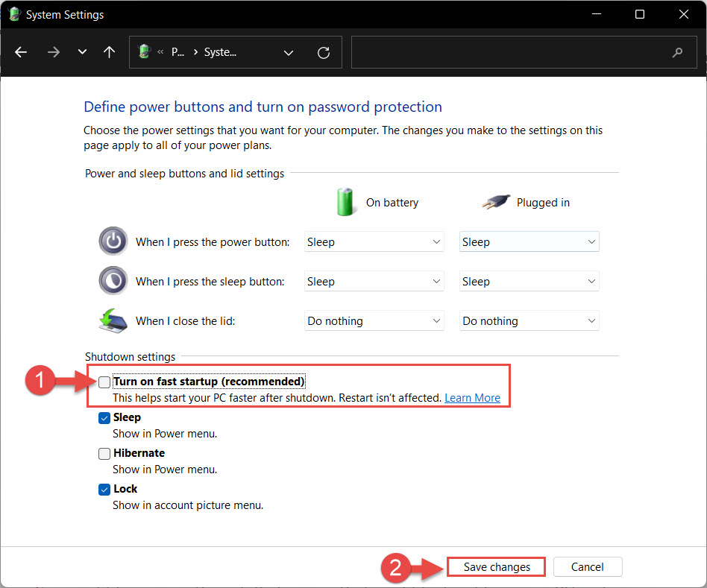Click 'Define power buttons' page heading
The image size is (707, 588).
pyautogui.click(x=263, y=107)
